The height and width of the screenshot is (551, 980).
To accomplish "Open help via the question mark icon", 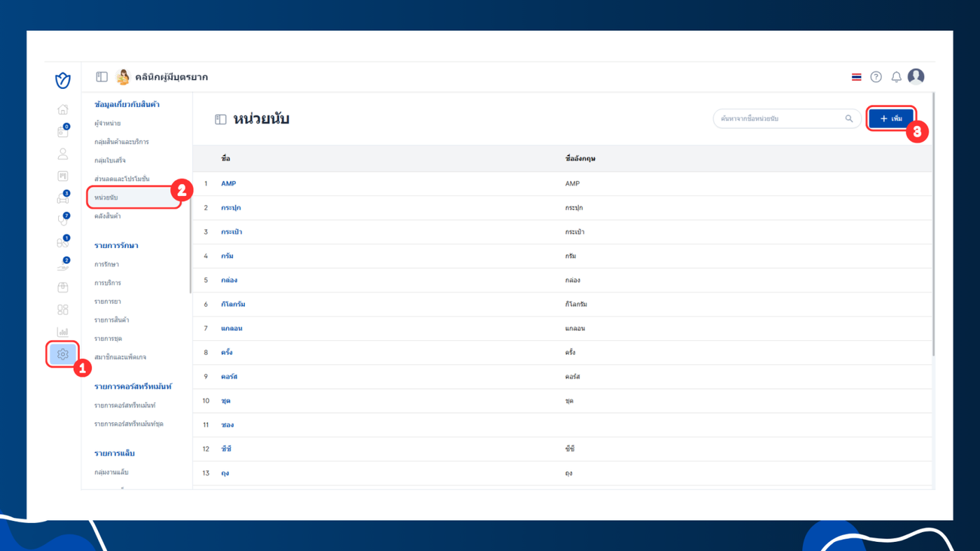I will 876,77.
